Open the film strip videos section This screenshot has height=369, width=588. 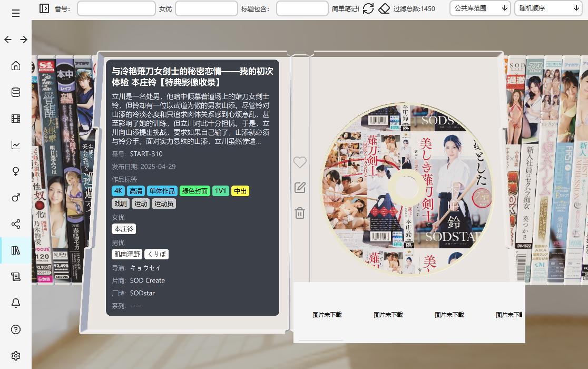pos(16,119)
